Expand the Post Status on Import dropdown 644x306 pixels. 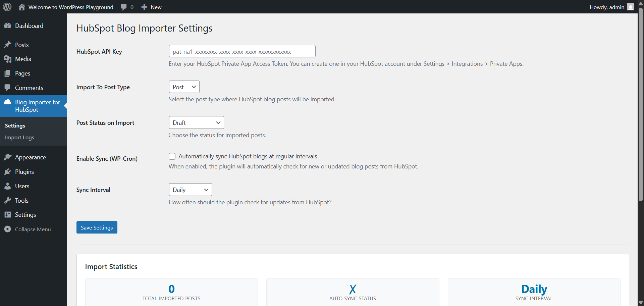point(196,122)
